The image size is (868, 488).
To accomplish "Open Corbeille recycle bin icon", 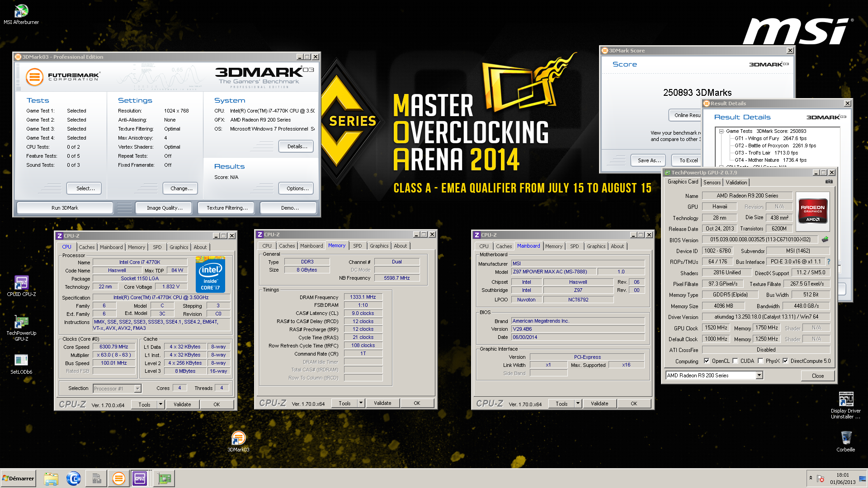I will coord(845,441).
